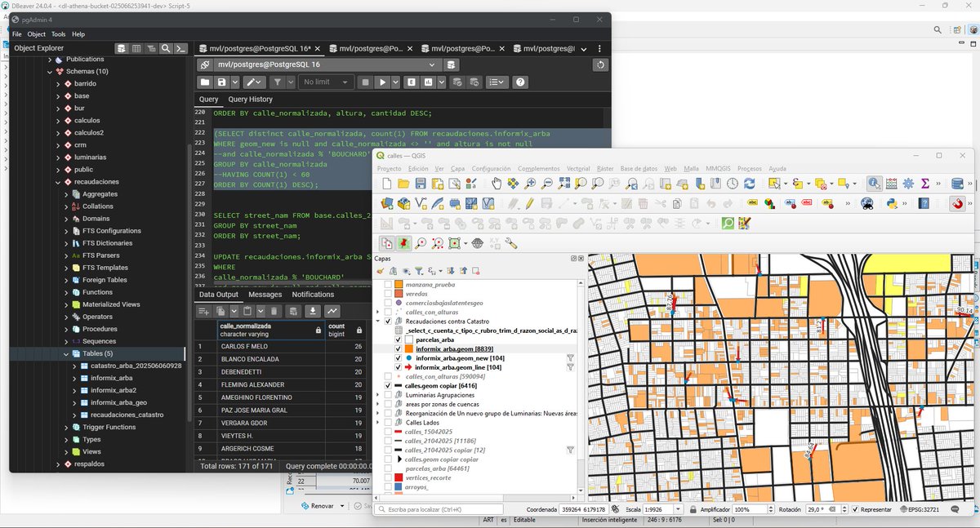Open the Complementos menu in QGIS
The width and height of the screenshot is (980, 528).
click(539, 168)
